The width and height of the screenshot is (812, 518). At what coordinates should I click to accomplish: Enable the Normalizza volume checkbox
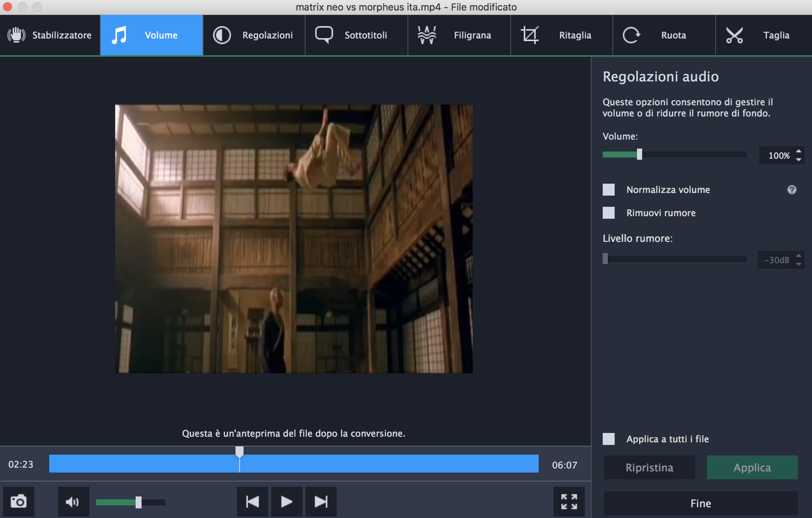pos(609,190)
